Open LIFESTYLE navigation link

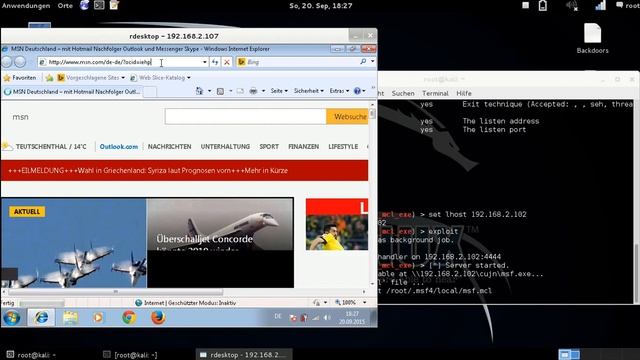343,147
